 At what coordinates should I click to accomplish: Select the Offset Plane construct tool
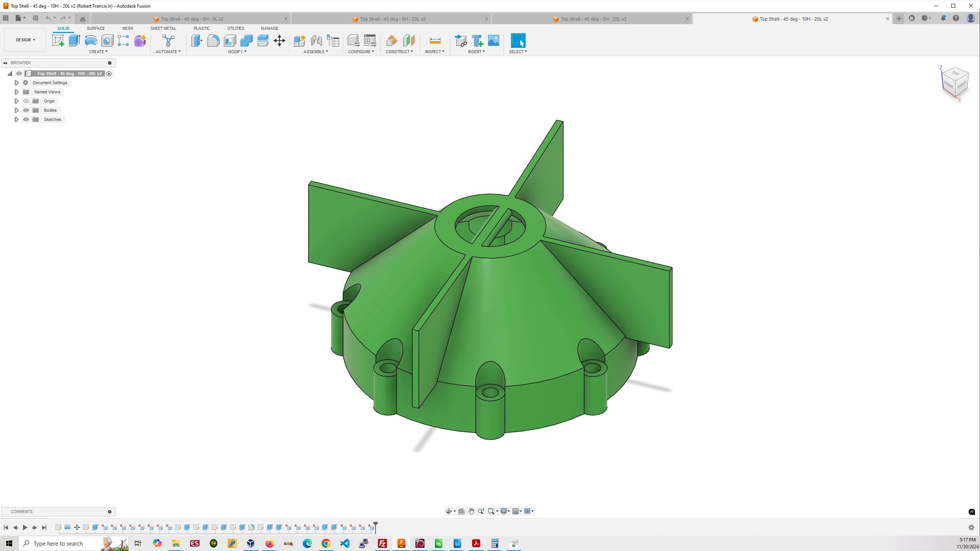(x=392, y=41)
